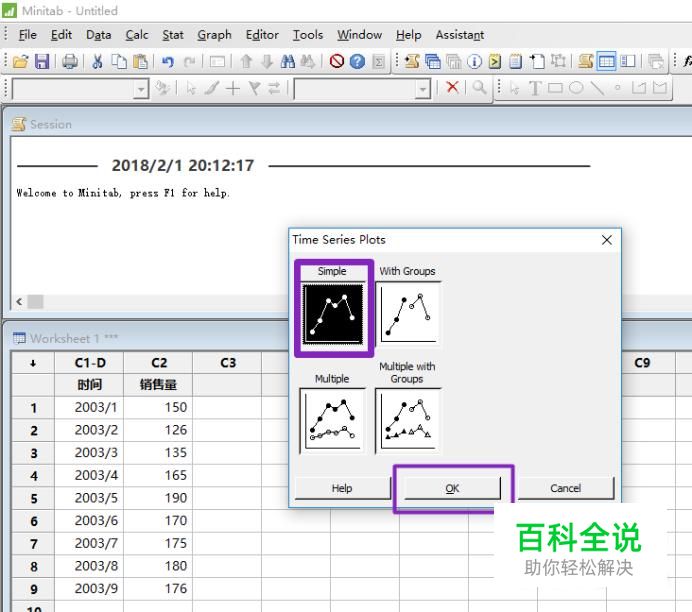Select the Rectangle drawing tool
The width and height of the screenshot is (692, 612).
[555, 88]
